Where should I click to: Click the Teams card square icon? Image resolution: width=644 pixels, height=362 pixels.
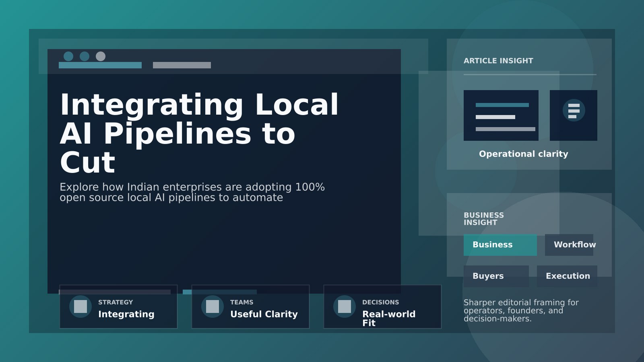[213, 306]
